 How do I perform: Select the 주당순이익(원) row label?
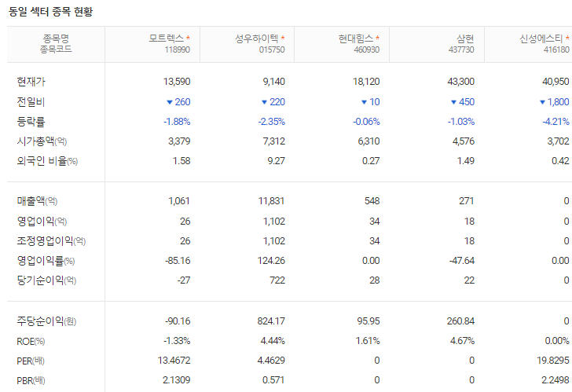46,321
